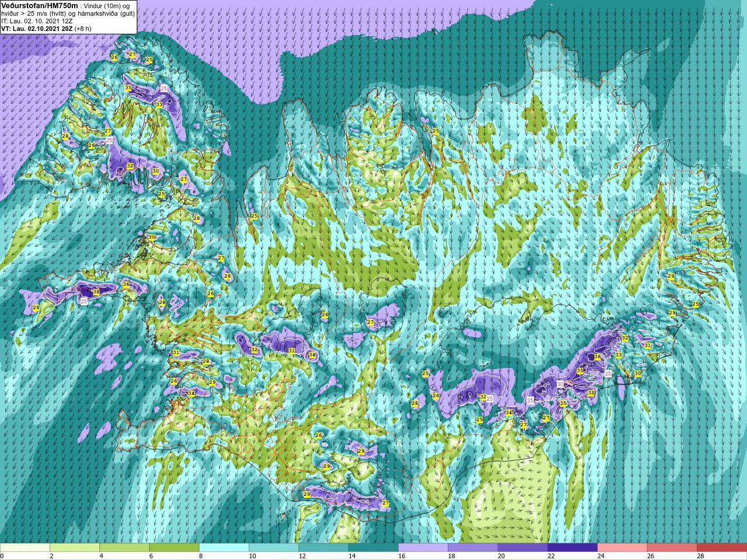747x560 pixels.
Task: Click the 0–2 m/s pale yellow legend swatch
Action: [x=25, y=548]
